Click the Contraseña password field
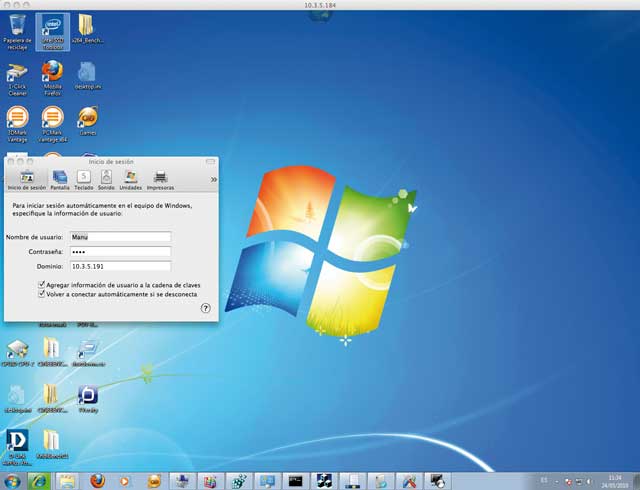Image resolution: width=640 pixels, height=490 pixels. click(120, 252)
